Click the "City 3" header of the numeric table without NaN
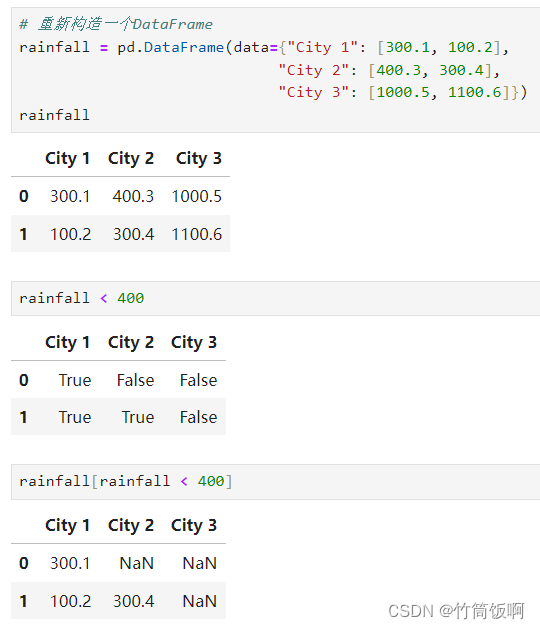This screenshot has height=629, width=540. tap(199, 158)
